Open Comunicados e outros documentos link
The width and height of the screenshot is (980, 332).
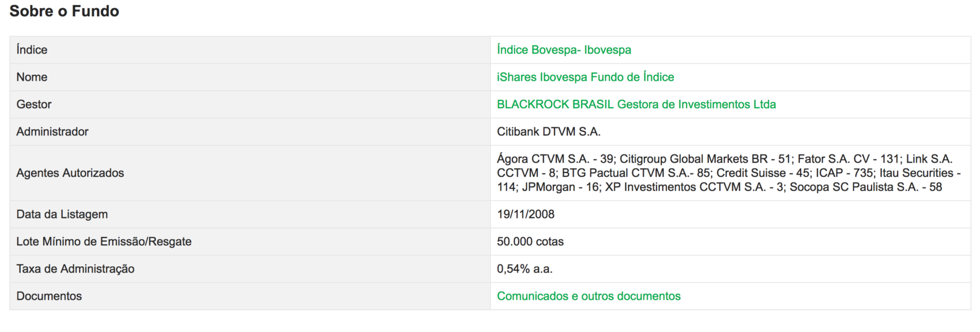589,296
